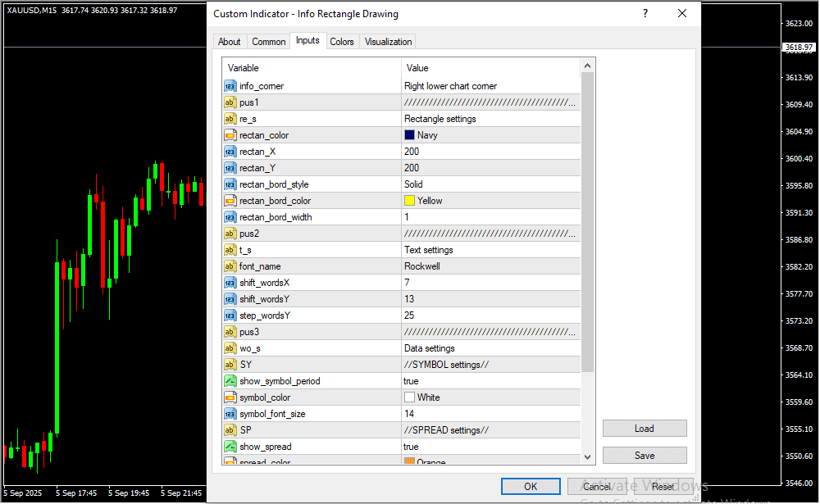Image resolution: width=820 pixels, height=504 pixels.
Task: Open info_corner Right lower chart corner dropdown
Action: [x=490, y=86]
